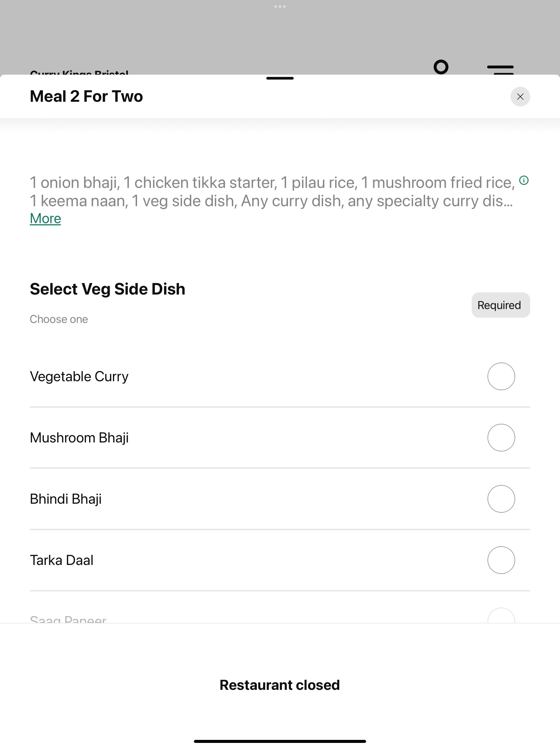This screenshot has width=560, height=747.
Task: Tap the circular search icon in header
Action: [441, 67]
